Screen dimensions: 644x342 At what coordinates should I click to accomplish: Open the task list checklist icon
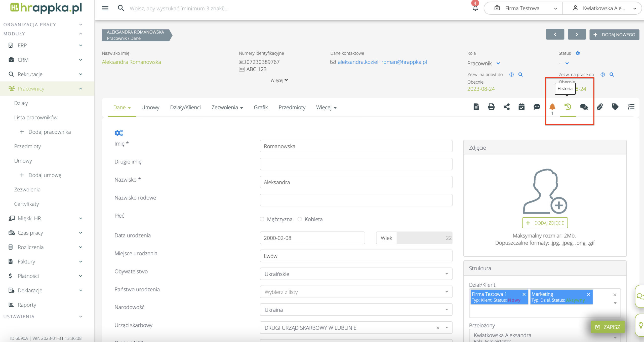click(631, 107)
